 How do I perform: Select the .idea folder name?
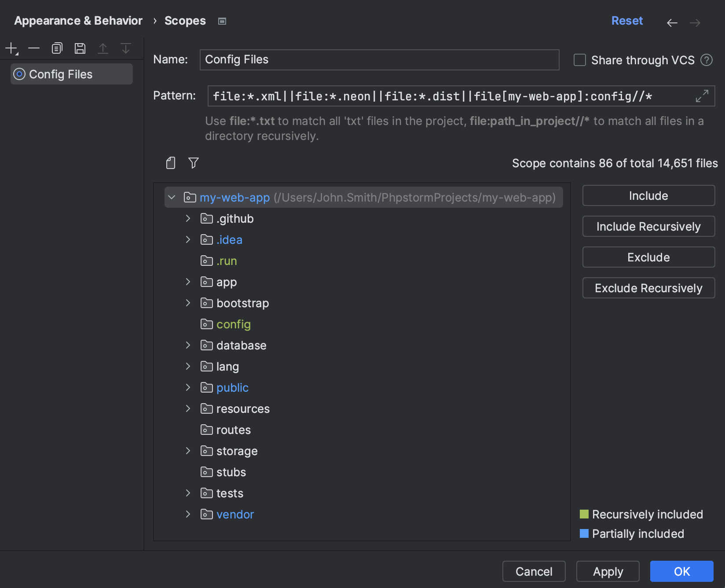click(229, 240)
